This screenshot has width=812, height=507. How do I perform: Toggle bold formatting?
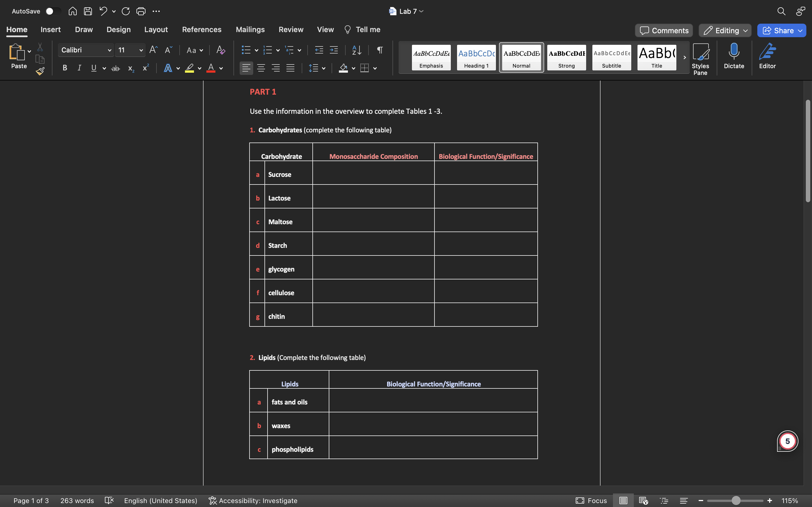tap(64, 68)
